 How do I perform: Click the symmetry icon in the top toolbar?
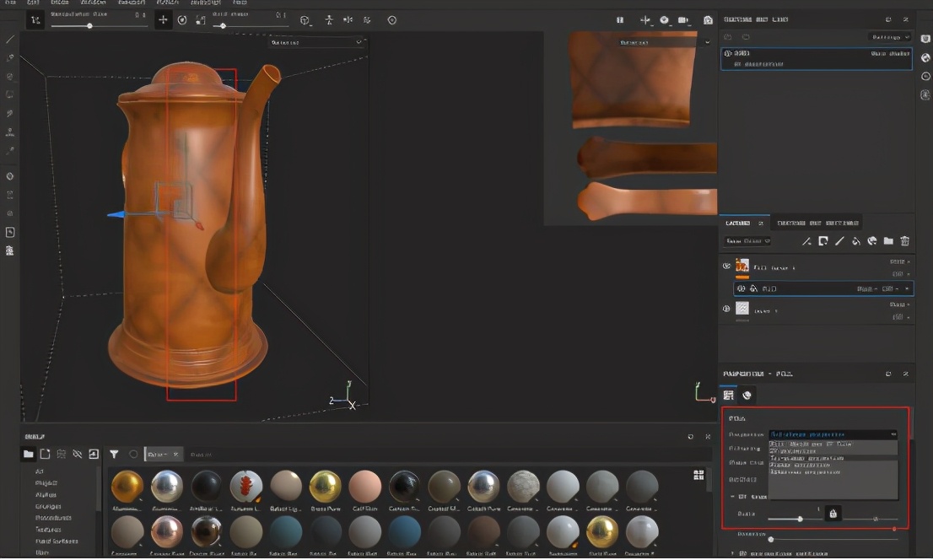348,20
